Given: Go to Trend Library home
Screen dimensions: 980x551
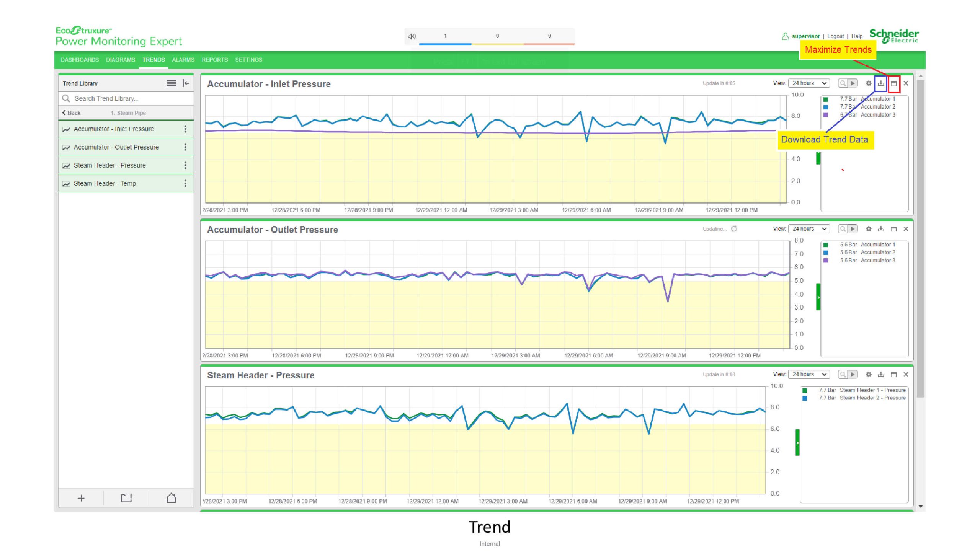Looking at the screenshot, I should click(171, 498).
